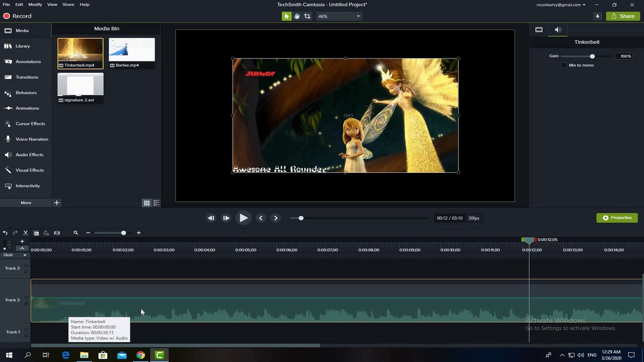Jump to the previous clip marker
644x362 pixels.
tap(260, 218)
